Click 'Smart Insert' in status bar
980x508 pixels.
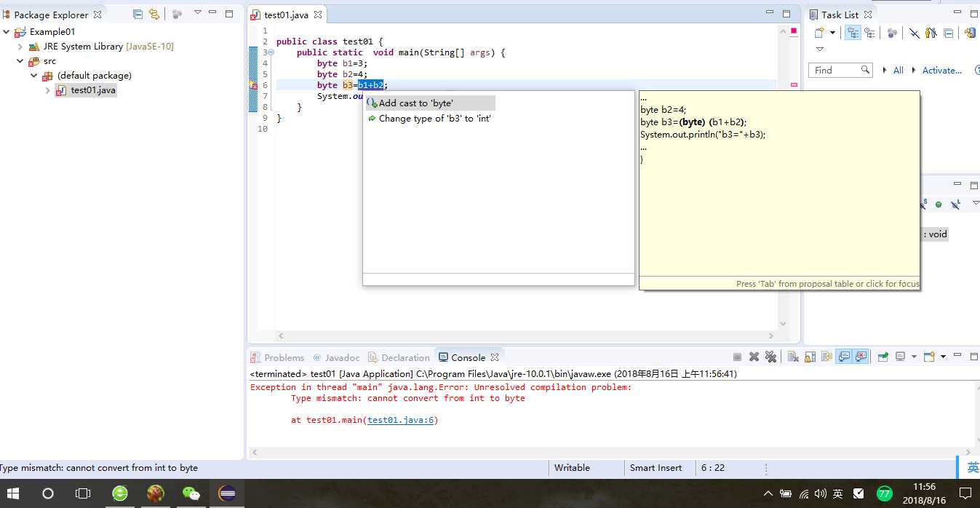(656, 468)
